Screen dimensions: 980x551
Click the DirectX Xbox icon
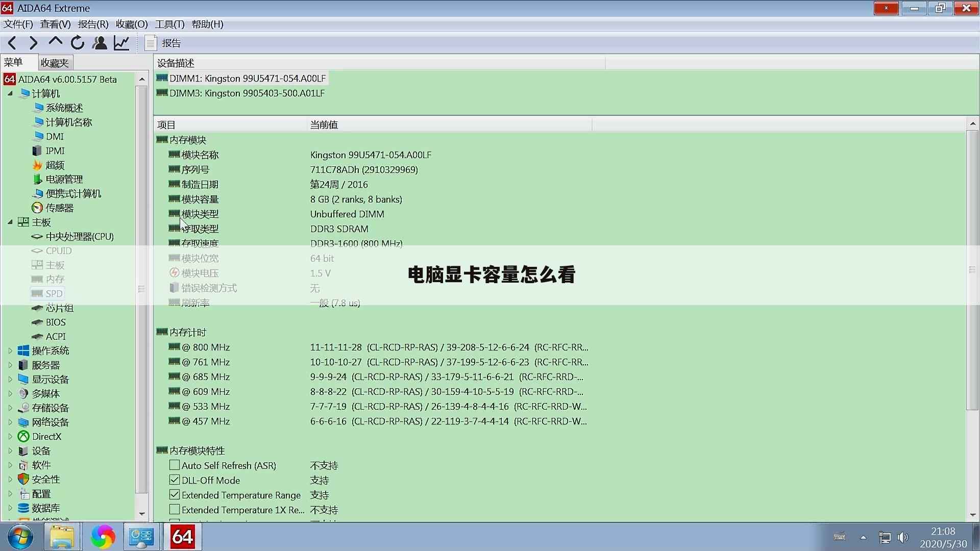point(23,436)
